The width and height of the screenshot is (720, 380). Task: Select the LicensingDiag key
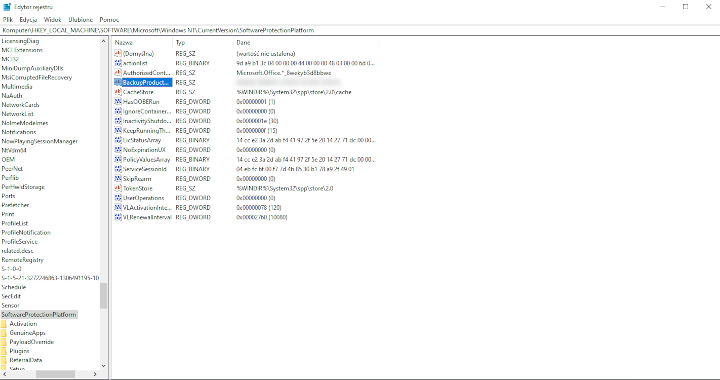pos(20,41)
